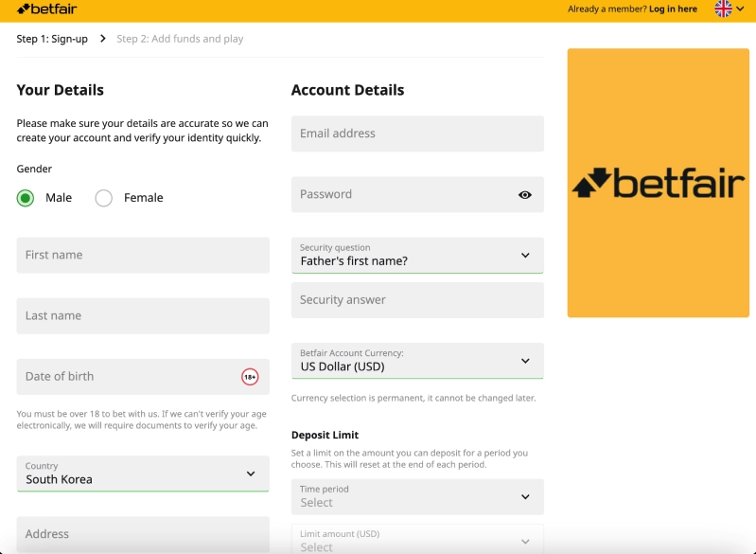Open the Limit amount (USD) dropdown
The height and width of the screenshot is (554, 756).
click(x=417, y=540)
